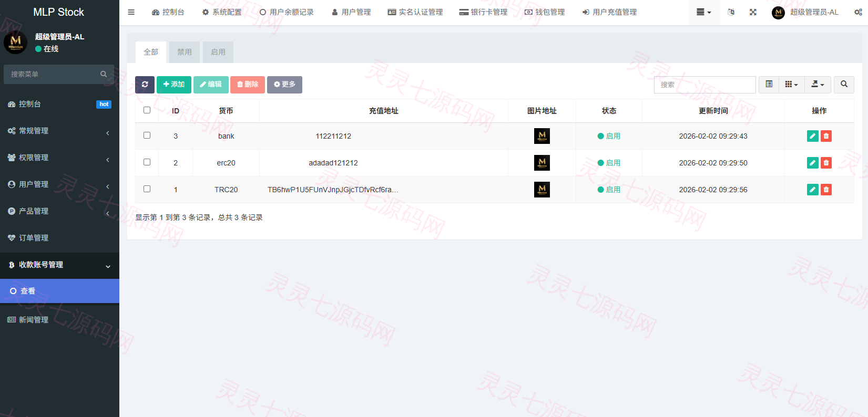This screenshot has height=417, width=868.
Task: Toggle the table card view icon
Action: [769, 85]
